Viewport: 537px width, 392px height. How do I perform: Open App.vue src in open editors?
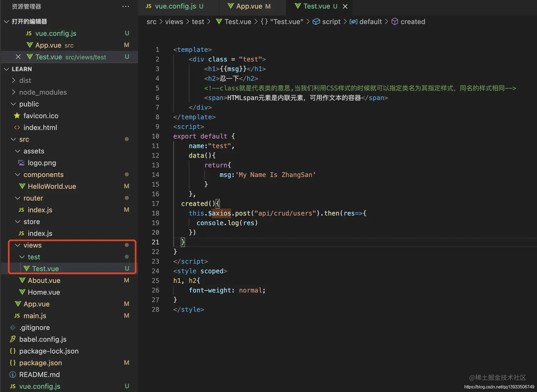[x=69, y=45]
